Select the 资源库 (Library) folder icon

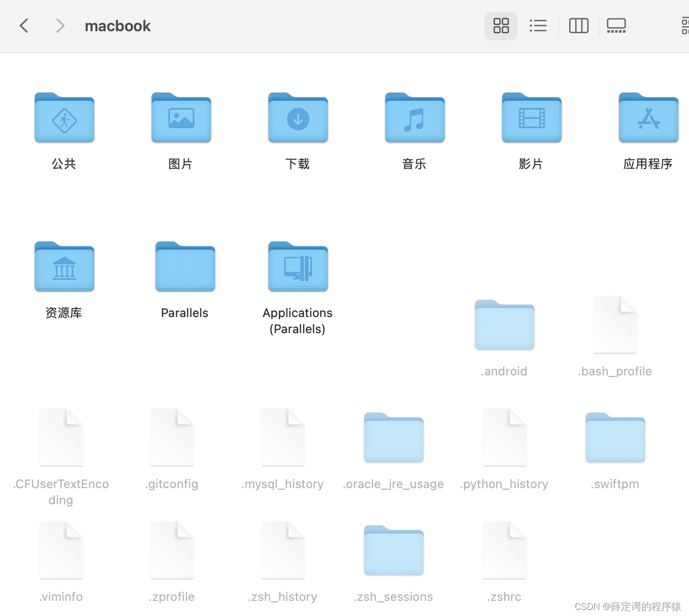pyautogui.click(x=64, y=267)
